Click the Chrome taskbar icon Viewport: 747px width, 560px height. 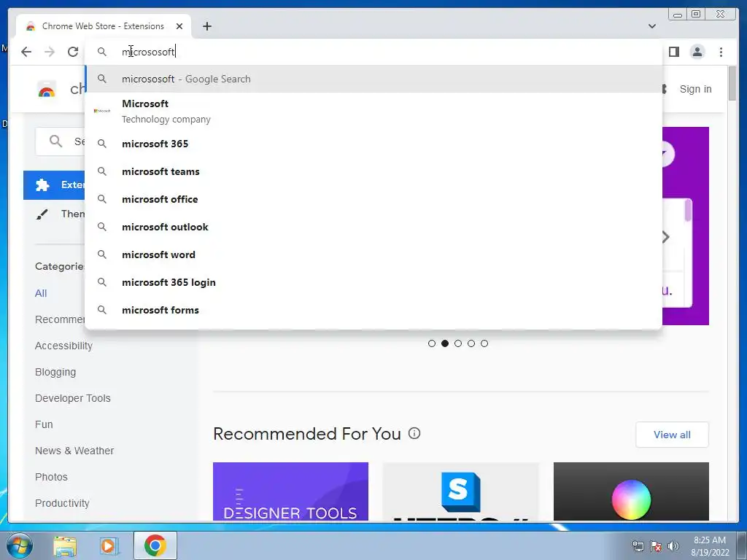coord(155,545)
